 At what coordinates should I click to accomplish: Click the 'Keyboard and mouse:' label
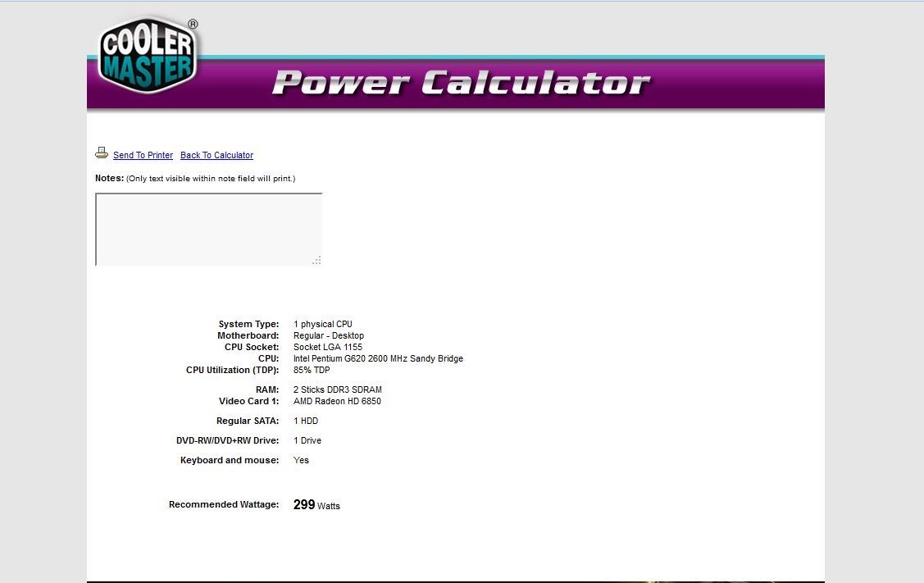[x=230, y=460]
